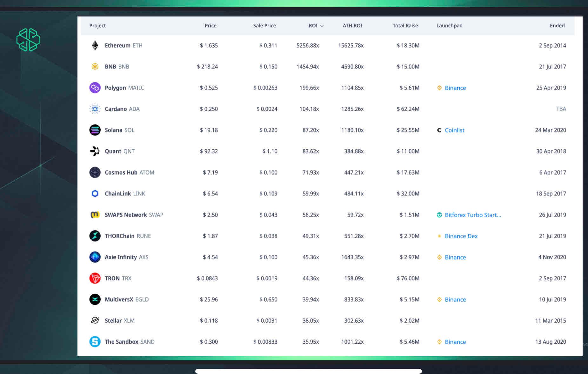Click the Axie Infinity AXS logo icon
Viewport: 588px width, 374px height.
(95, 257)
